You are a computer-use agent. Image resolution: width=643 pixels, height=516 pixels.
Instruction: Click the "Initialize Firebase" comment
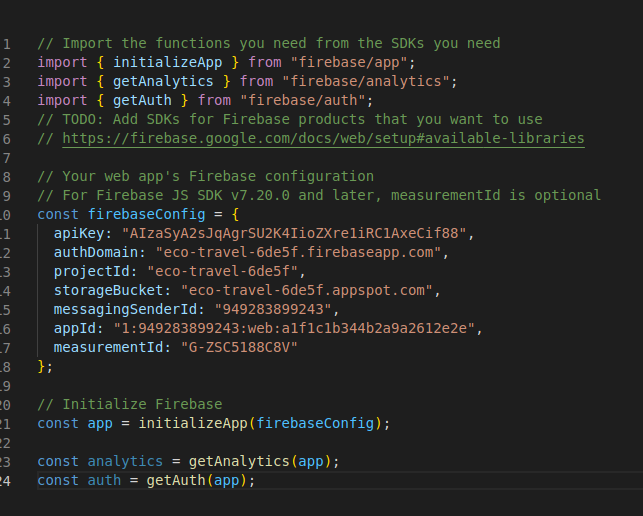[x=141, y=404]
